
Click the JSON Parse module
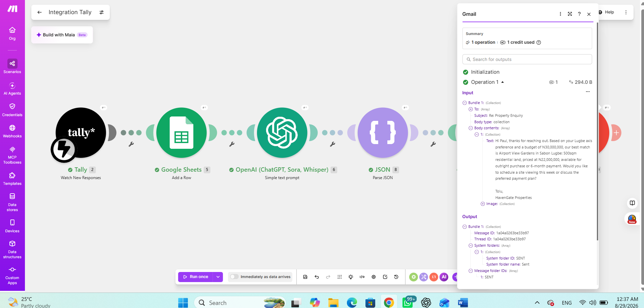tap(383, 133)
